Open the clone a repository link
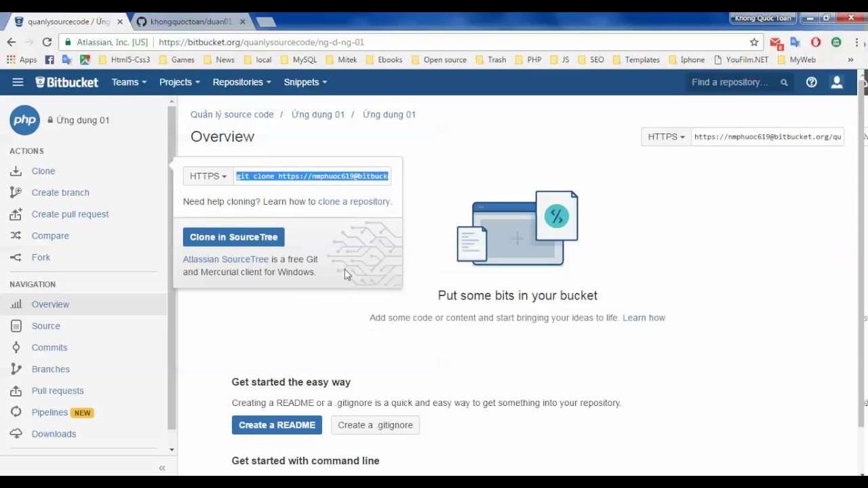Screen dimensions: 868x488 click(354, 201)
